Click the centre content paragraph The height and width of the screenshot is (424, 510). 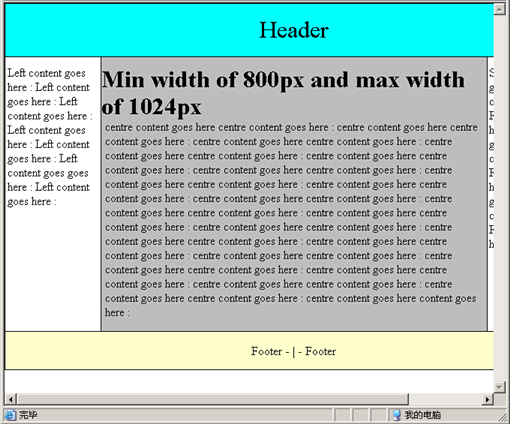pos(291,220)
